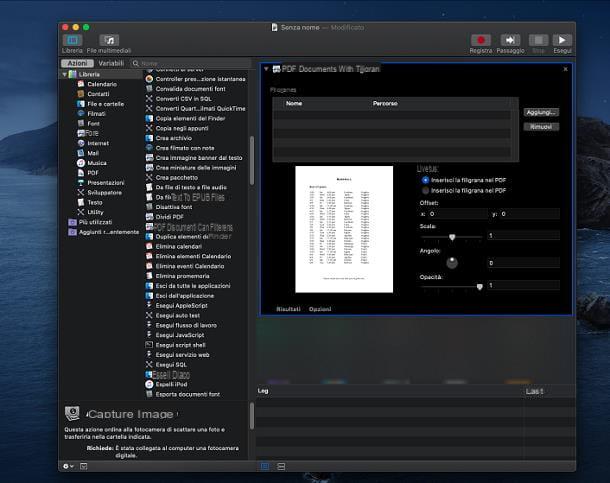The height and width of the screenshot is (483, 610).
Task: Select the Sviluppatore category icon
Action: coord(81,192)
